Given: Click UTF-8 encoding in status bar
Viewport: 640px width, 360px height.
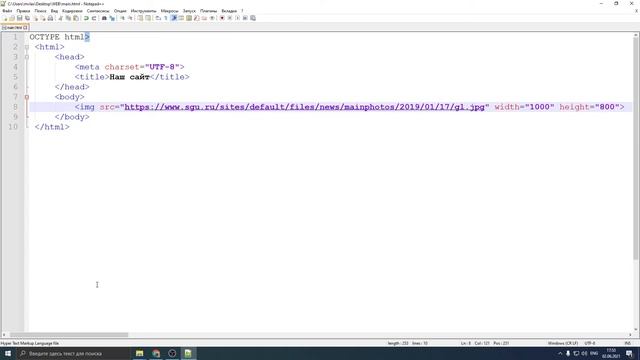Looking at the screenshot, I should tap(590, 343).
